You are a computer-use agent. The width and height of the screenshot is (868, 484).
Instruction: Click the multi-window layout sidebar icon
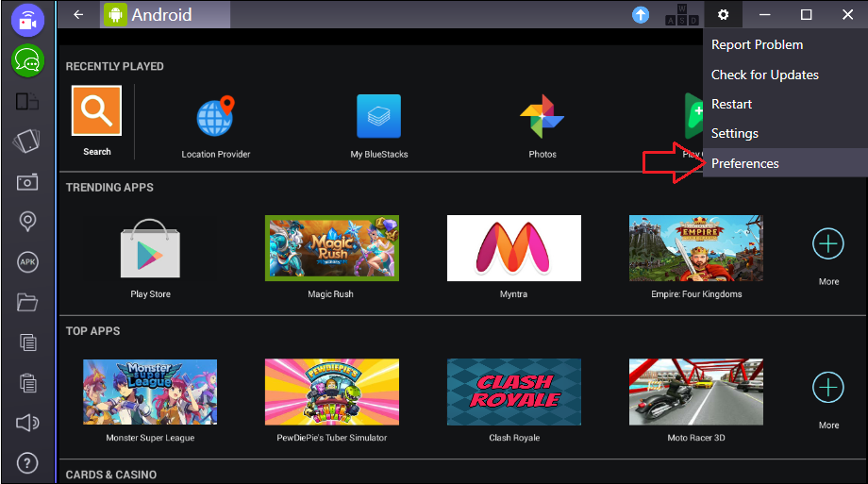[27, 102]
